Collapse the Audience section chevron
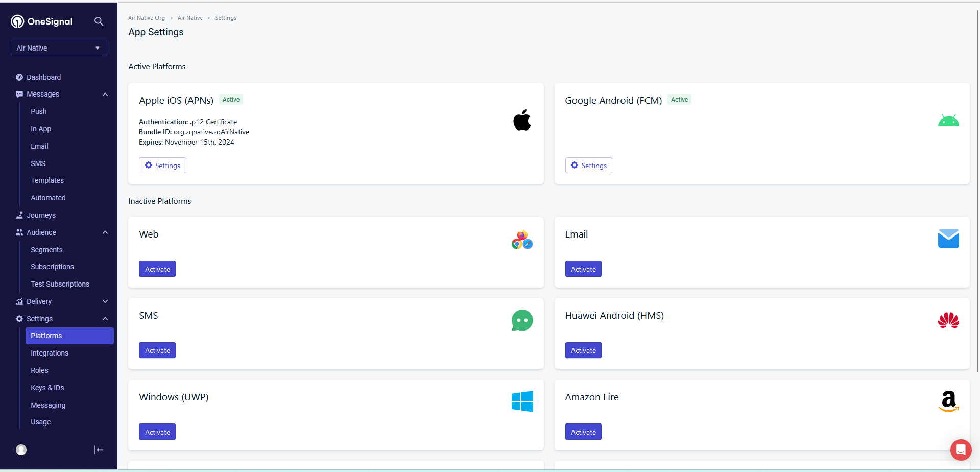This screenshot has height=472, width=980. (105, 232)
